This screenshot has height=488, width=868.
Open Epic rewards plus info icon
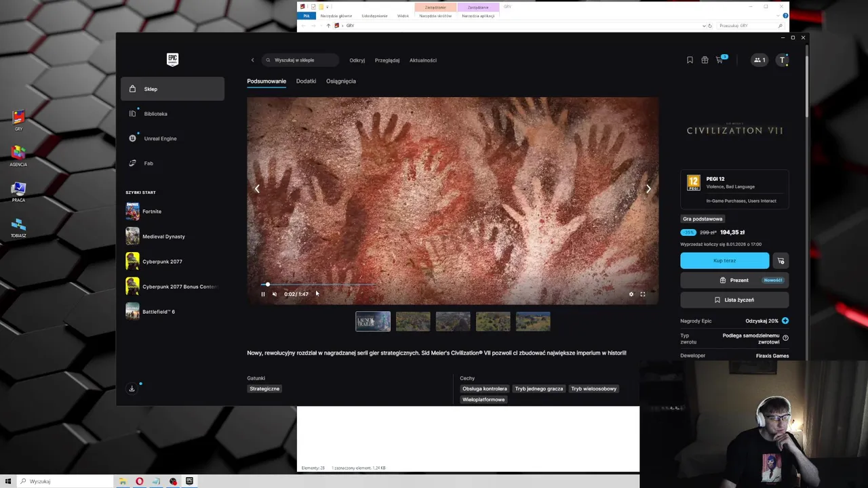pyautogui.click(x=785, y=321)
